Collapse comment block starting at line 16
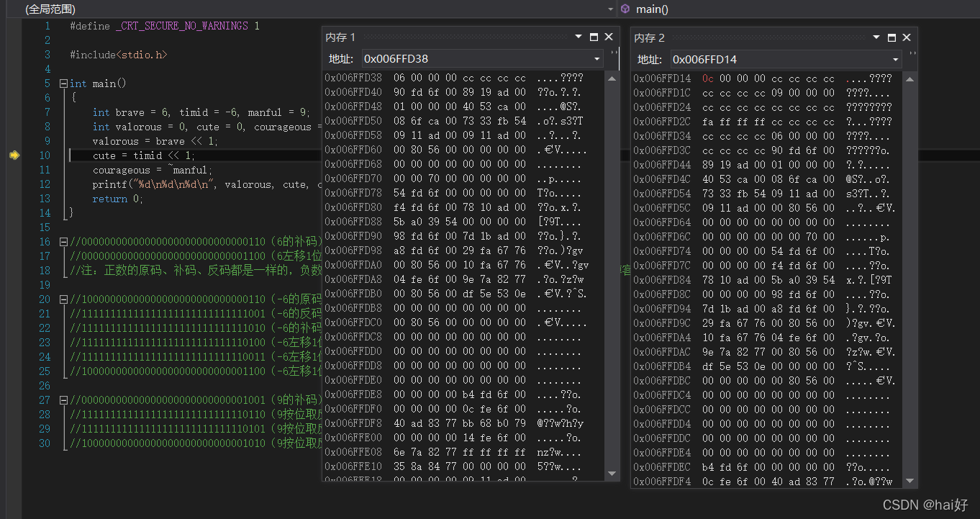This screenshot has height=519, width=980. pos(63,242)
